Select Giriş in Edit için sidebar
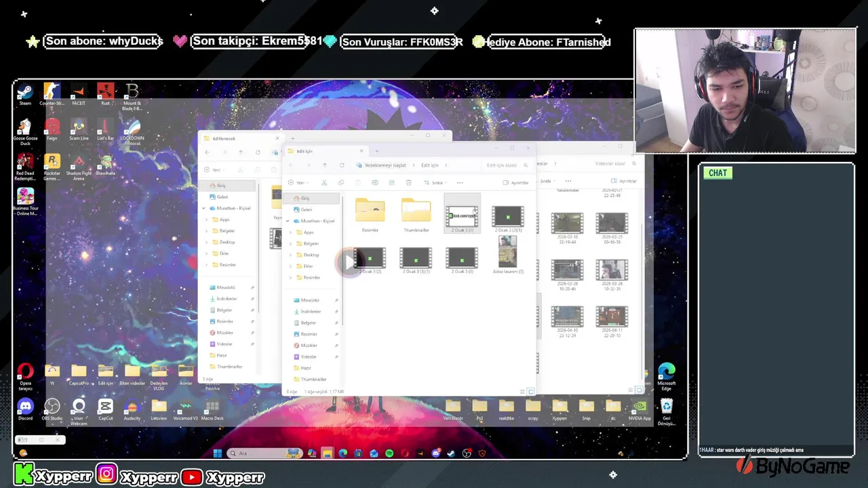Screen dimensions: 868x488 [311, 198]
